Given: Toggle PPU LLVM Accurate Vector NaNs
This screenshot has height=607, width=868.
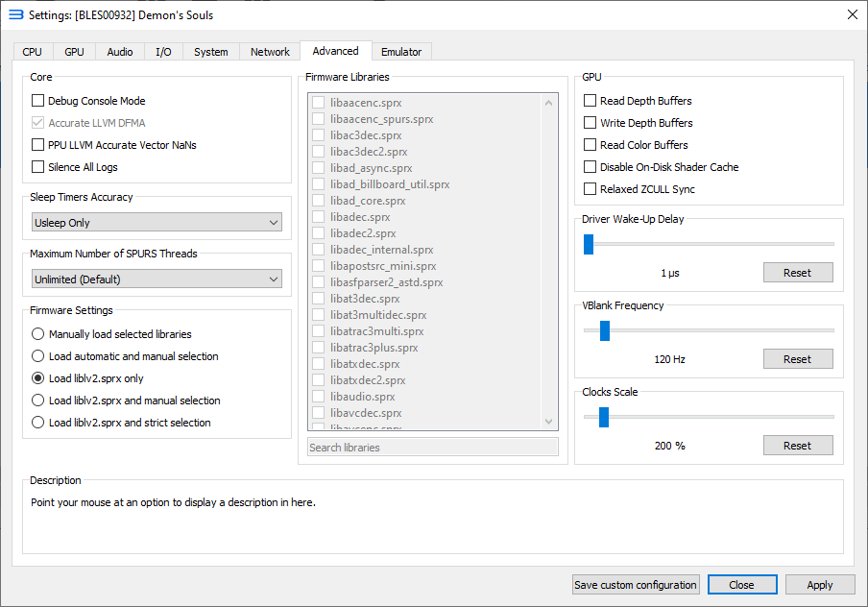Looking at the screenshot, I should point(38,145).
